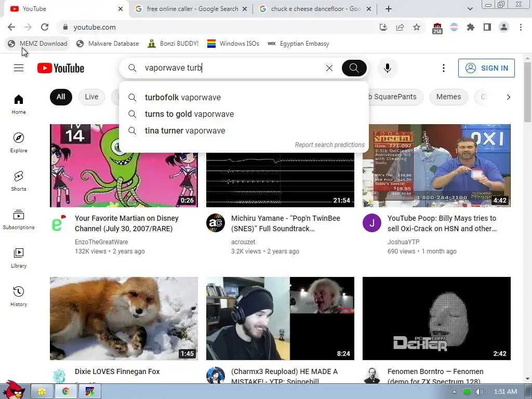Open EnzoTheGreatWare channel name

pos(101,242)
